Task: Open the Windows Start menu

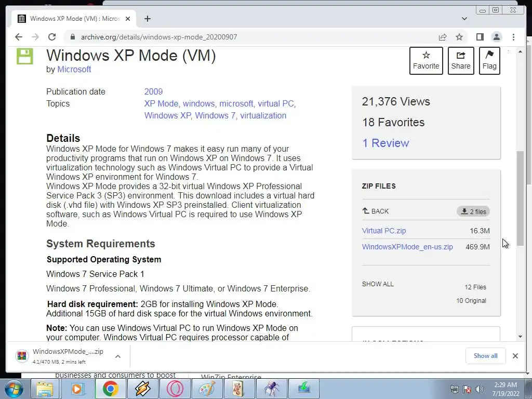Action: tap(14, 389)
